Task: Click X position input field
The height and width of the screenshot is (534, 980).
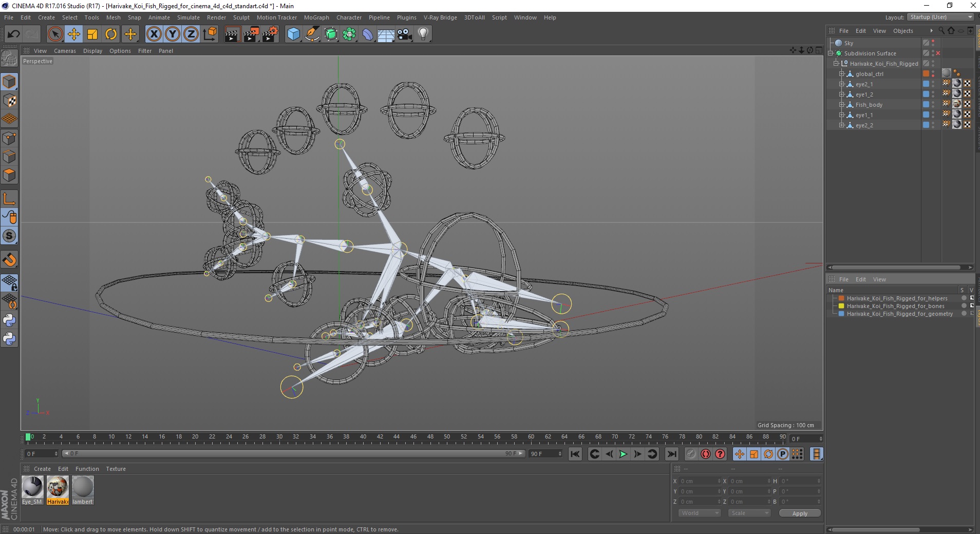Action: click(x=699, y=481)
